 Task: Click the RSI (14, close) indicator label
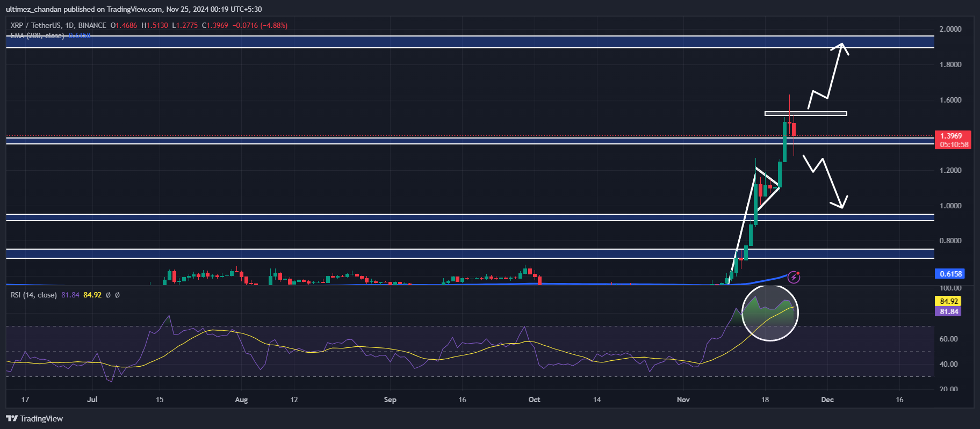point(33,295)
